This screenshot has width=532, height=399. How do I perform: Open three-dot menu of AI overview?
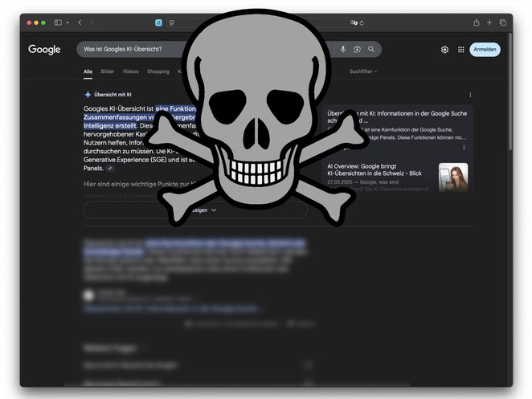pyautogui.click(x=470, y=95)
